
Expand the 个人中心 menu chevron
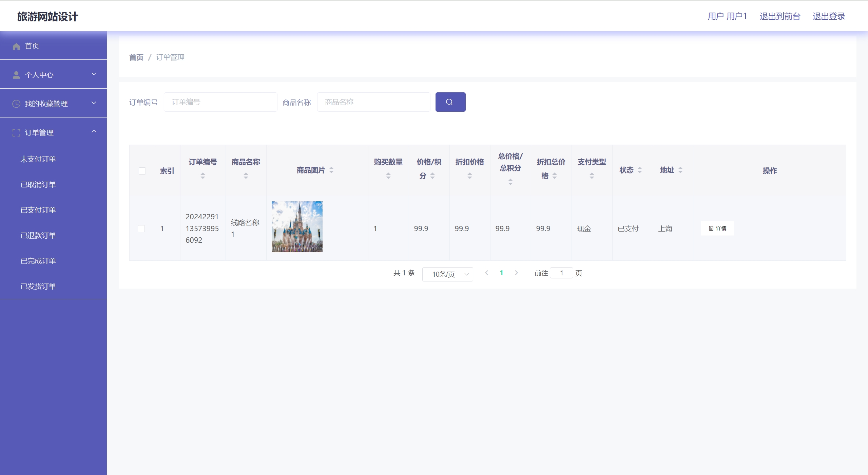[x=94, y=74]
